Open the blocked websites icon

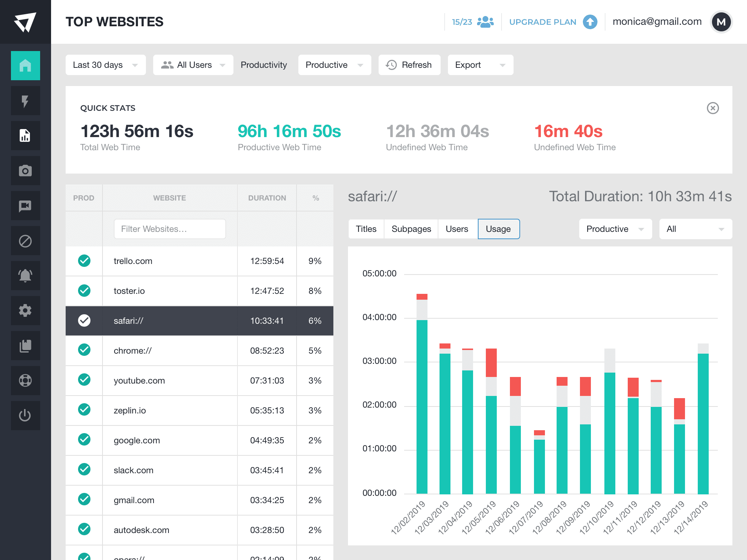pyautogui.click(x=26, y=240)
